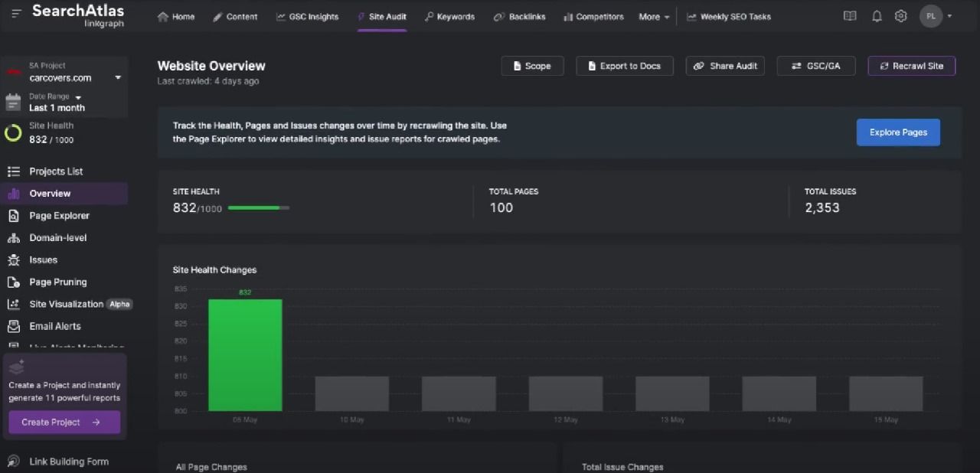Click the Create Project button

64,422
